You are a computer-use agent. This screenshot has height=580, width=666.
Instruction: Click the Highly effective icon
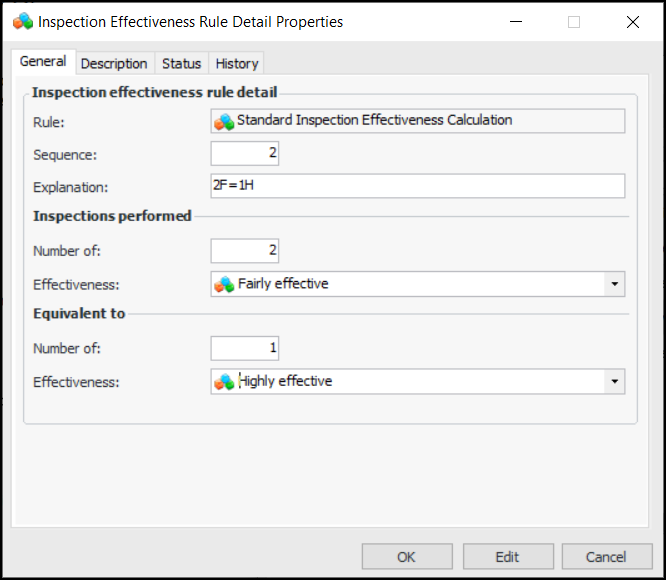[x=224, y=381]
